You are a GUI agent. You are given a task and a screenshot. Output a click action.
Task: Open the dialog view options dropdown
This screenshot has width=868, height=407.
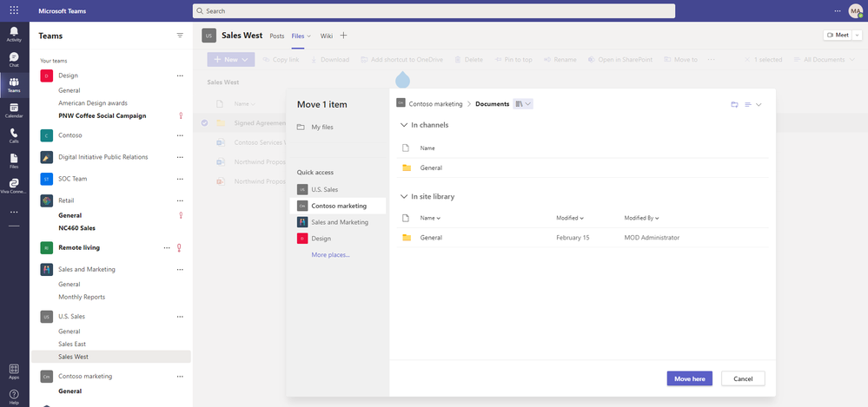click(x=752, y=104)
